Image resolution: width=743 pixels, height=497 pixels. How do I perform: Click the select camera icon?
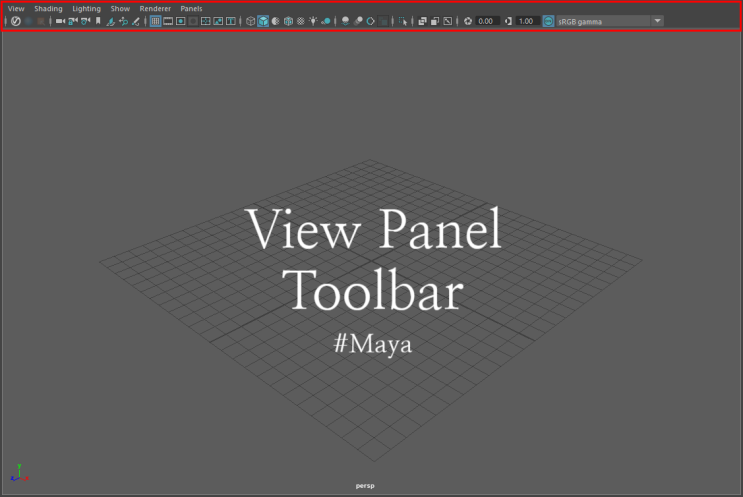pos(60,21)
